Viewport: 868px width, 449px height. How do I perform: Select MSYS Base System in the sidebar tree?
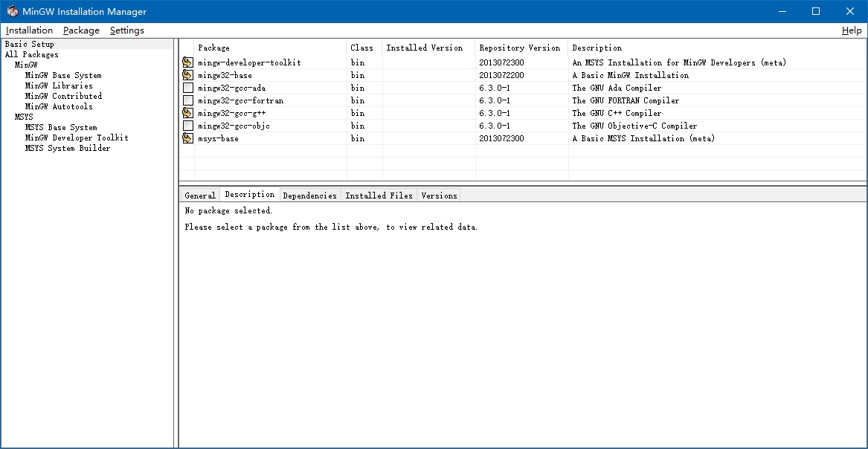click(x=60, y=127)
